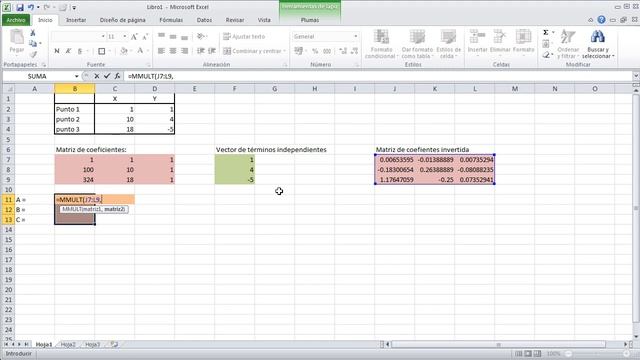
Task: Click the font color A icon
Action: (140, 51)
